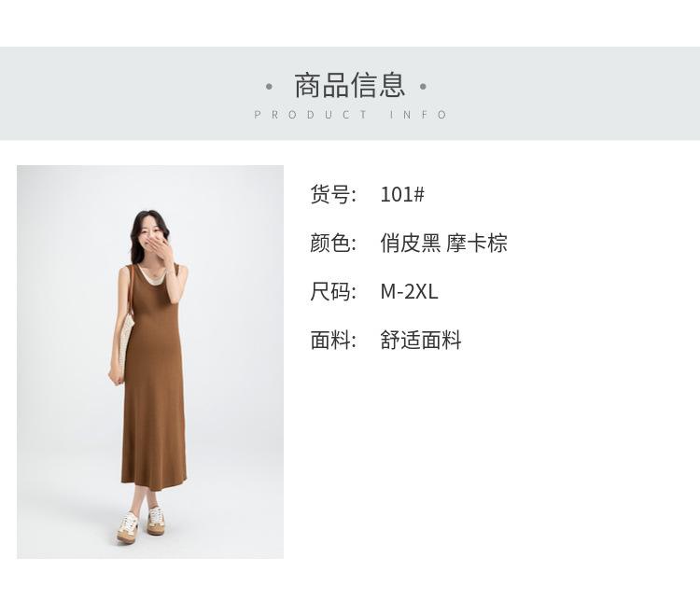The image size is (700, 600).
Task: Select the 摩卡棕 color option
Action: 476,243
